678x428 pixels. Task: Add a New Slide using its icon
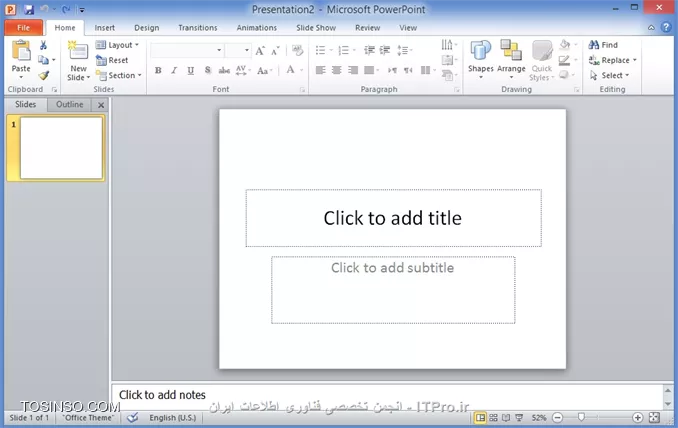78,51
